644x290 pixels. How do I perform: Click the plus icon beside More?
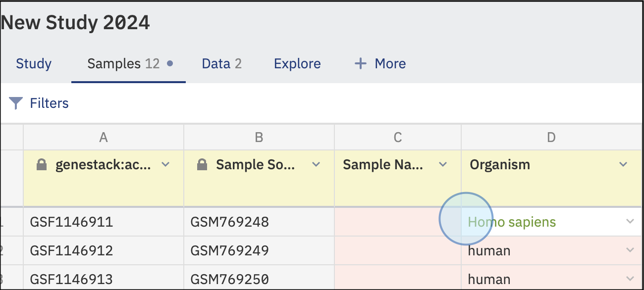360,63
